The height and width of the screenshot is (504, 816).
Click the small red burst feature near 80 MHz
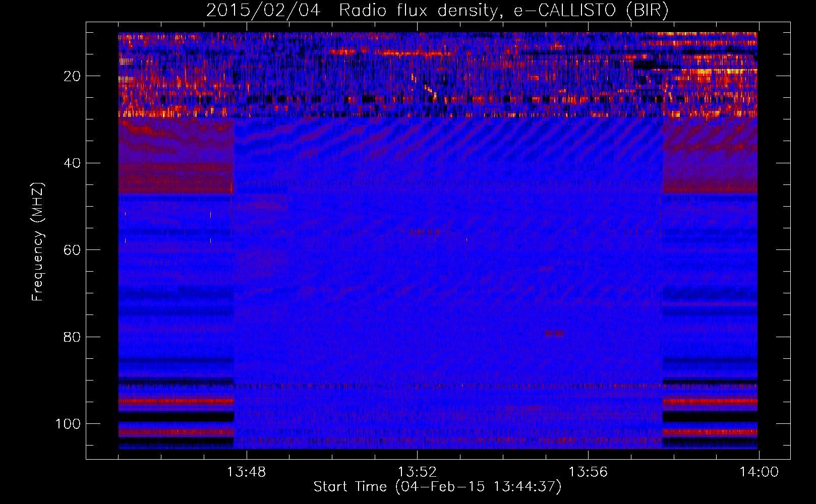pyautogui.click(x=554, y=333)
